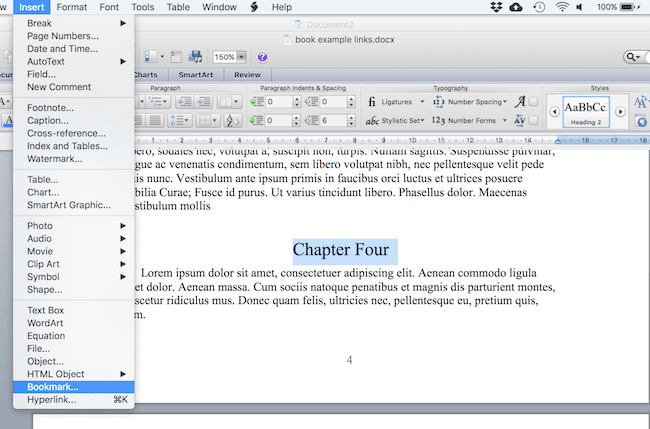Screen dimensions: 650x429
Task: Select Cross-reference... menu entry
Action: click(x=73, y=133)
